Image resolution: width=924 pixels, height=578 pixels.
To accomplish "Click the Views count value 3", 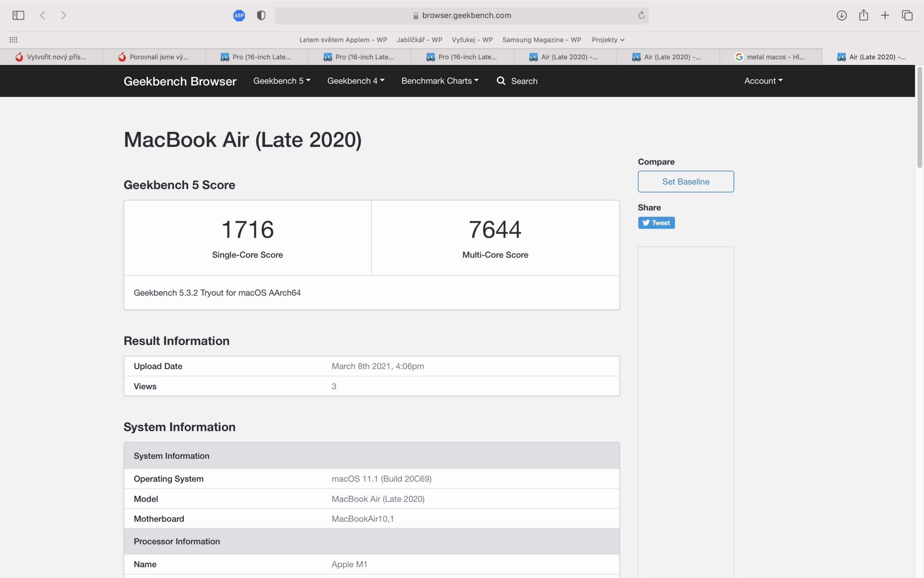I will [x=334, y=386].
